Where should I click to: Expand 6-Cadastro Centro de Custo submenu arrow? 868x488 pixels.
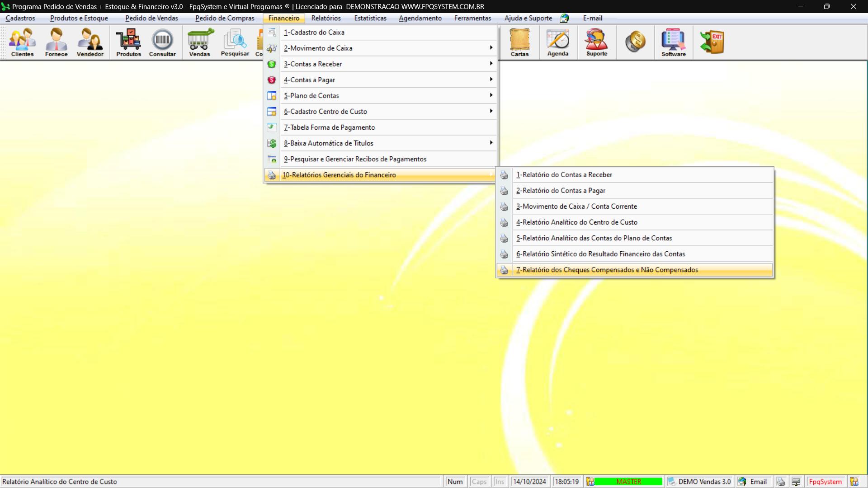[491, 111]
